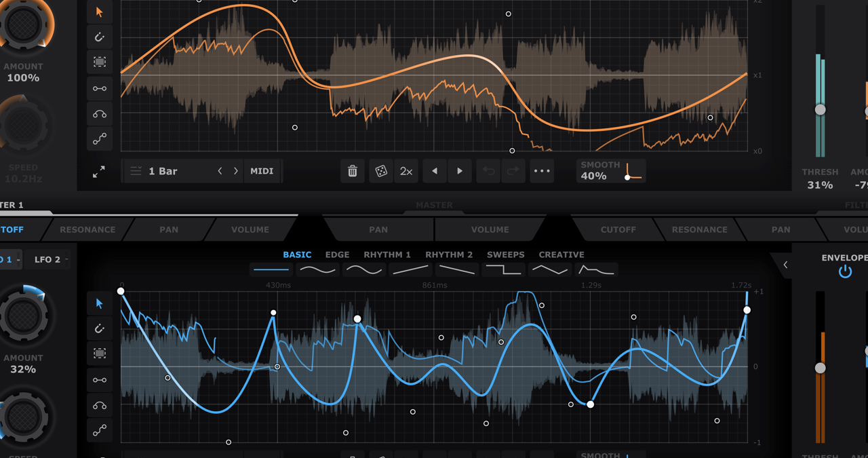Image resolution: width=868 pixels, height=458 pixels.
Task: Clear the orange LFO curve with the trash icon
Action: (x=352, y=171)
